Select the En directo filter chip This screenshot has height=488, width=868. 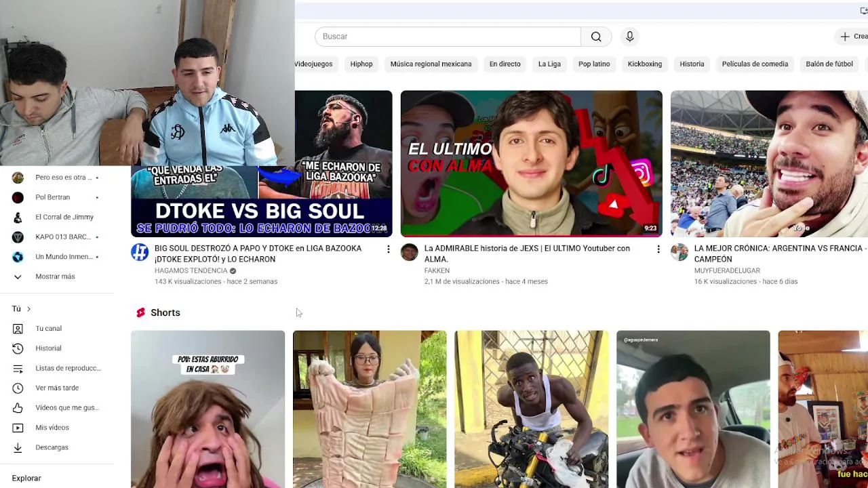[x=505, y=64]
